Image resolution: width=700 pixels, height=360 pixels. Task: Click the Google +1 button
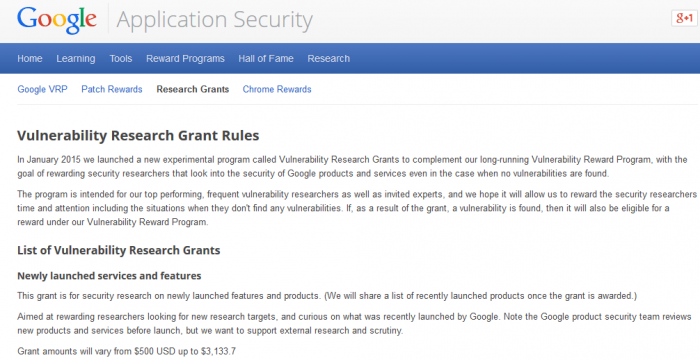[x=684, y=18]
